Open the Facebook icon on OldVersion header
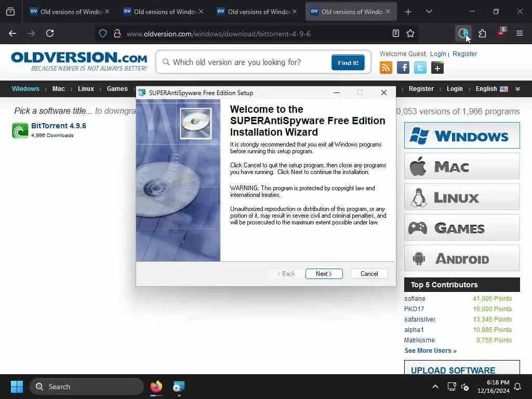This screenshot has height=399, width=532. (403, 68)
